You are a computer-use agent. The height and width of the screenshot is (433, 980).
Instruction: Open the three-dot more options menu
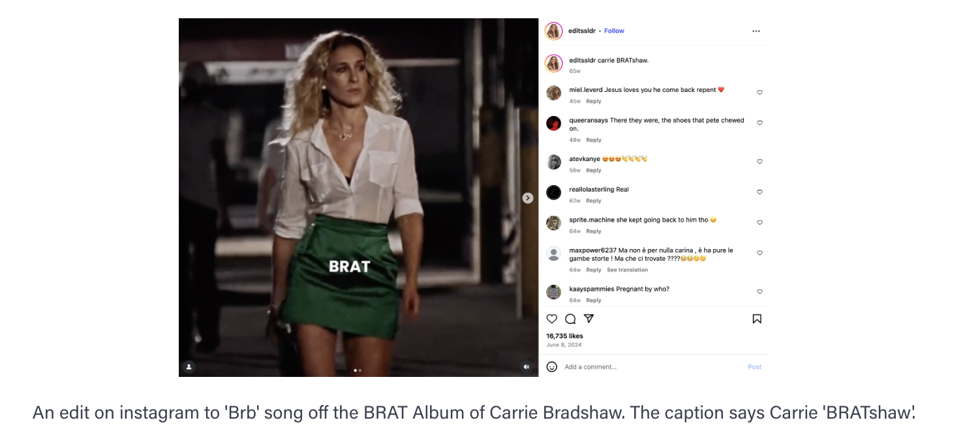tap(756, 31)
